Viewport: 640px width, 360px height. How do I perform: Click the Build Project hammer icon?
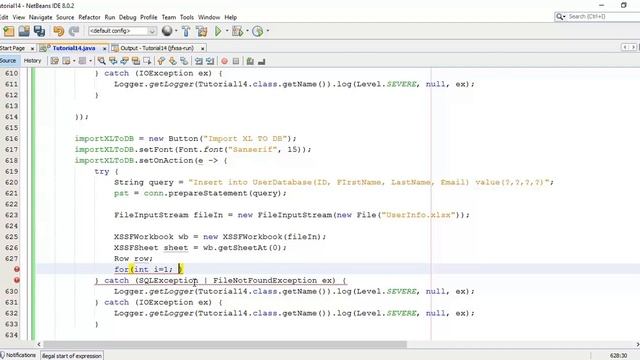point(186,31)
